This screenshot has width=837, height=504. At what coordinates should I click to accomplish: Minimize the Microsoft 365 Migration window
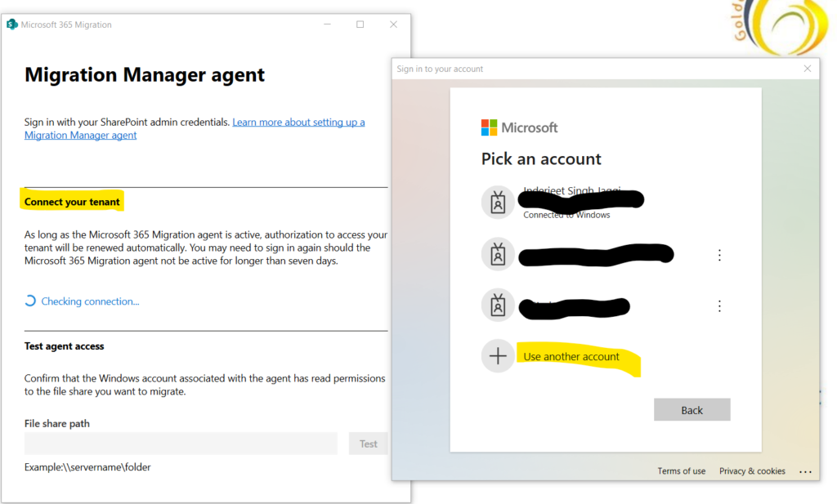[327, 25]
